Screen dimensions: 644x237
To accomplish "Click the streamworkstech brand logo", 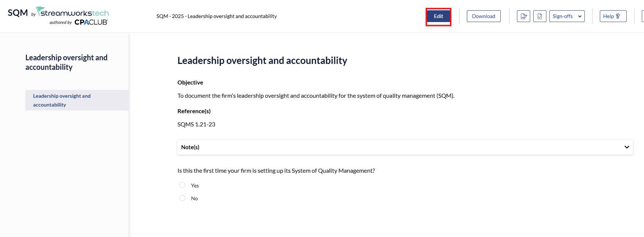I will (74, 12).
